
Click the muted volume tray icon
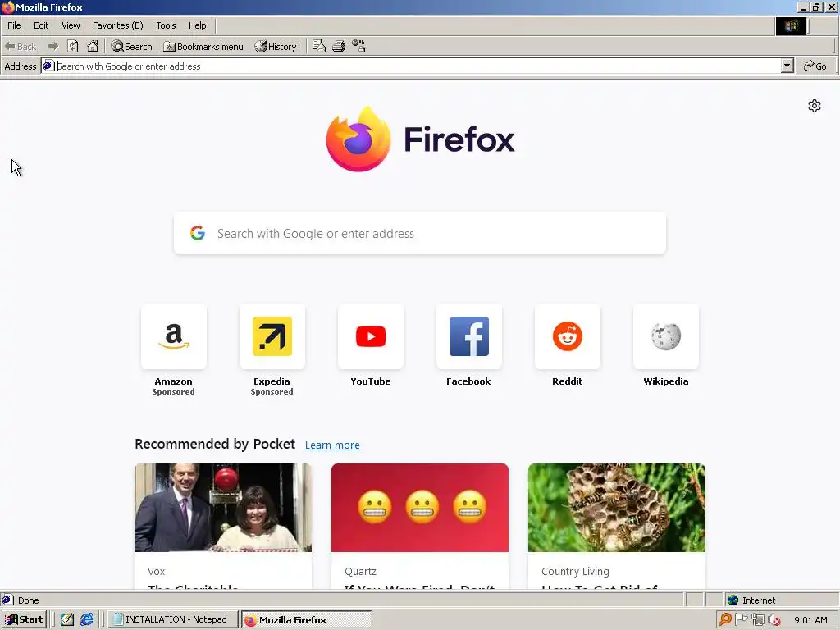coord(774,620)
